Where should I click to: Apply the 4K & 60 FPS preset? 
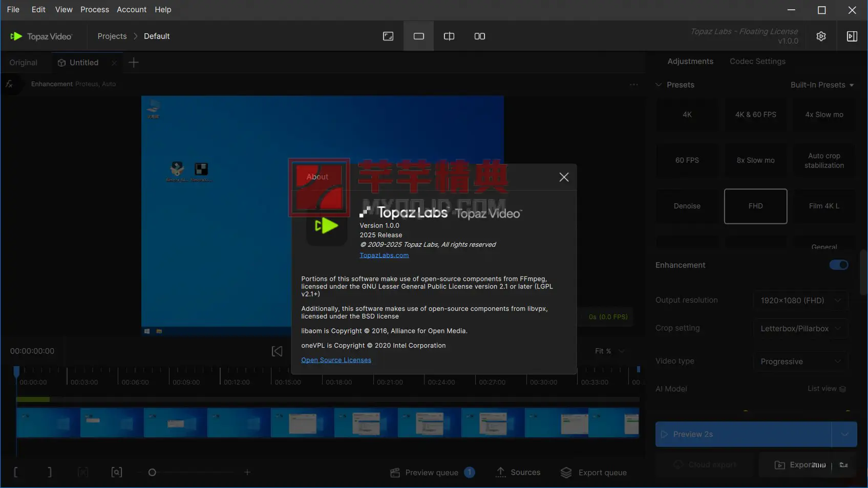click(756, 115)
